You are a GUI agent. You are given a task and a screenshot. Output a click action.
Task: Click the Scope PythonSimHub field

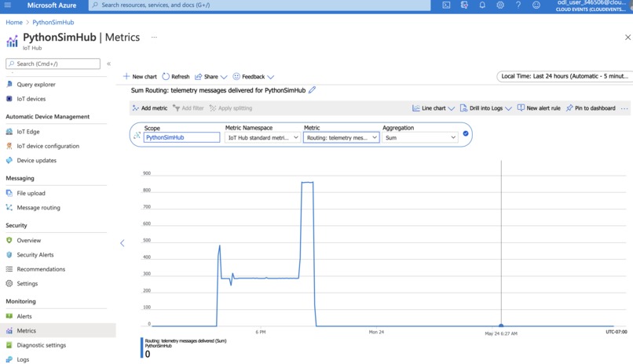[181, 137]
